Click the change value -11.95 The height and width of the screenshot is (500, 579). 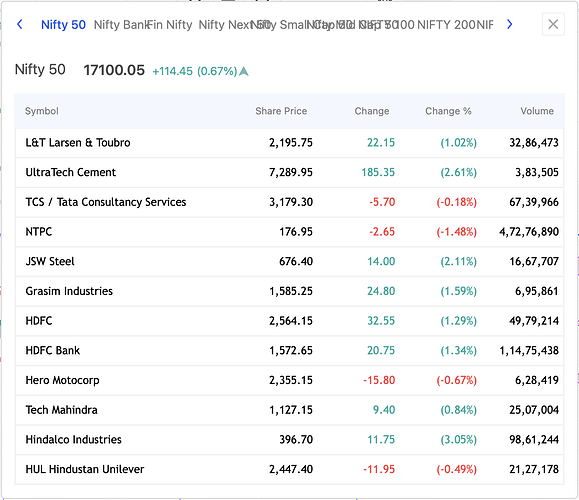coord(379,469)
